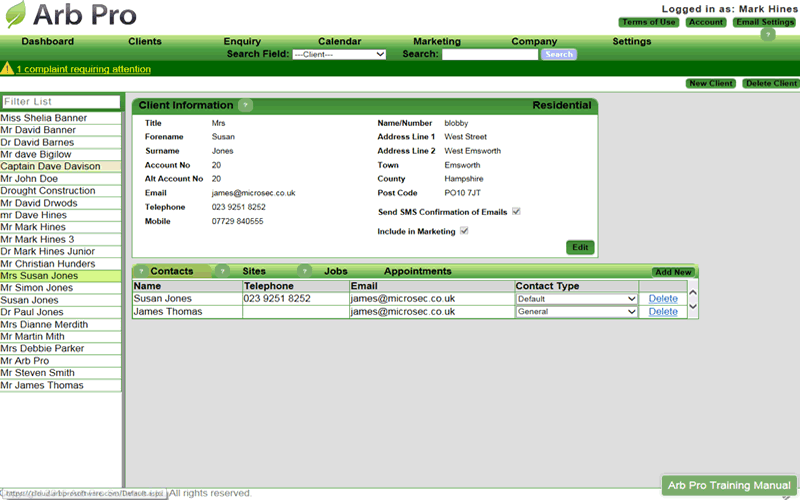The height and width of the screenshot is (500, 800).
Task: Open the Marketing menu
Action: point(437,41)
